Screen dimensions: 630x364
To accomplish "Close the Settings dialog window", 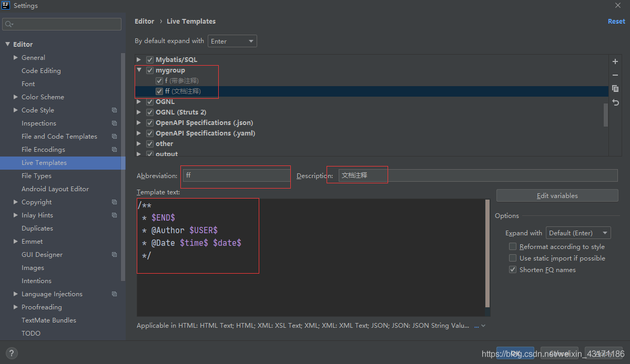I will coord(617,5).
